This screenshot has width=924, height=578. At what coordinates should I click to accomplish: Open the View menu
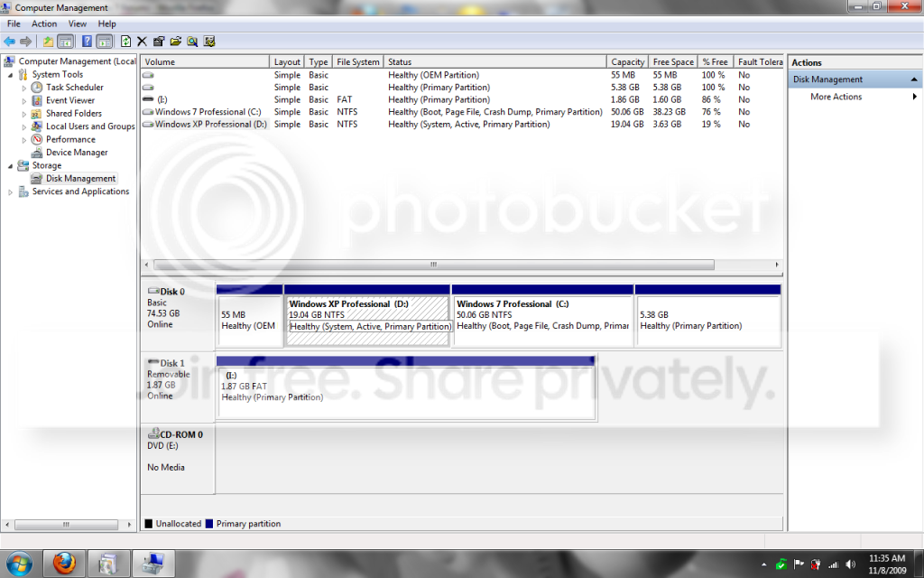point(78,23)
